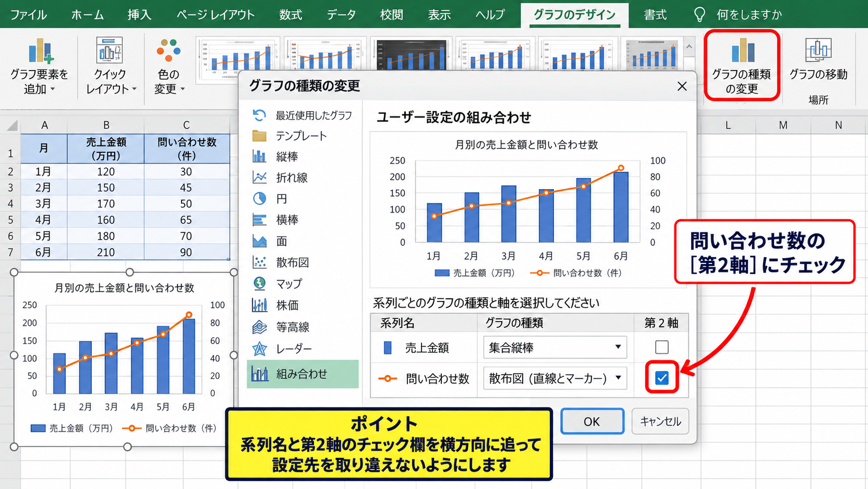Image resolution: width=868 pixels, height=489 pixels.
Task: Choose 株価 chart category
Action: [x=302, y=305]
